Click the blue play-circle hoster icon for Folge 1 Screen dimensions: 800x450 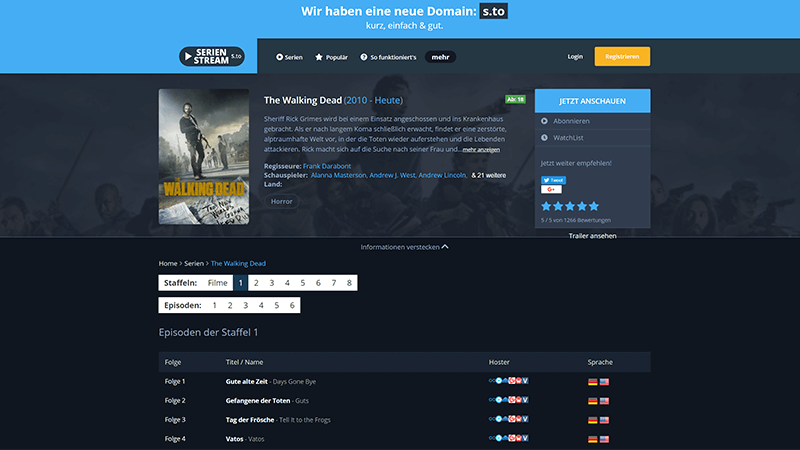click(498, 381)
